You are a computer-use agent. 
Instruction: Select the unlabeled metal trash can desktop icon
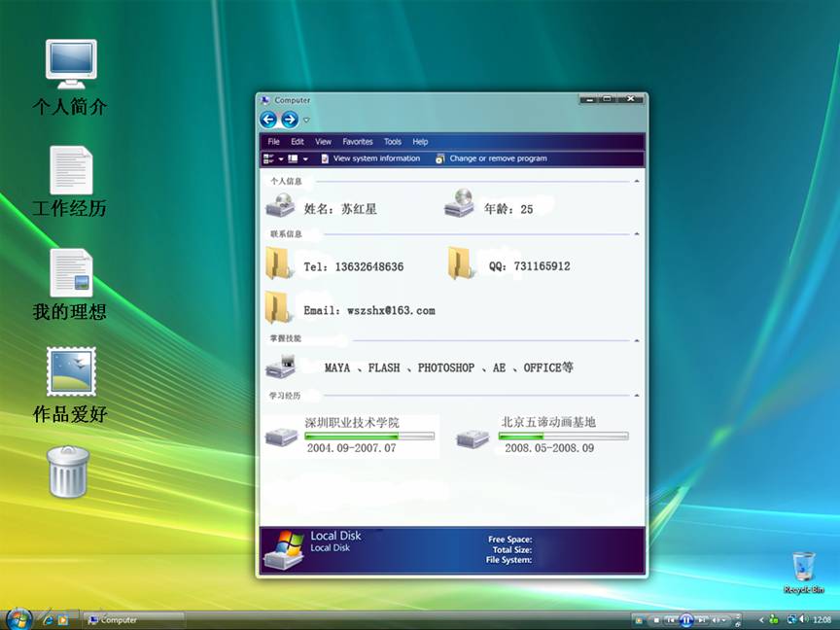(x=68, y=472)
